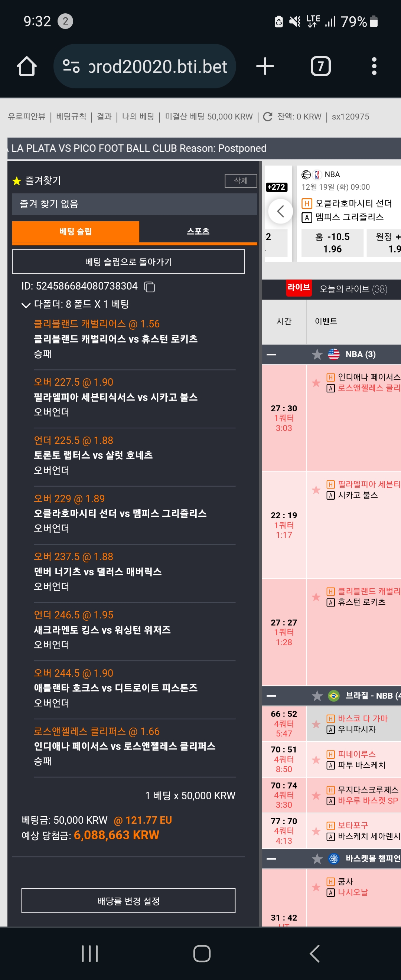401x980 pixels.
Task: Collapse the 8-fold bet details chevron
Action: click(26, 305)
